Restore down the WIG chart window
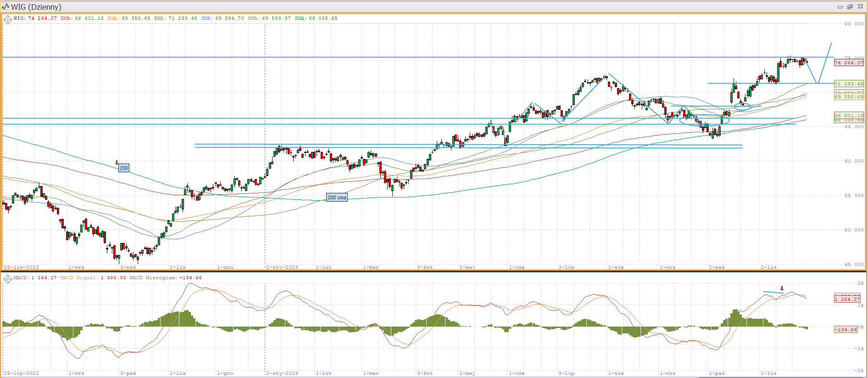Screen dimensions: 868x378 (850, 7)
